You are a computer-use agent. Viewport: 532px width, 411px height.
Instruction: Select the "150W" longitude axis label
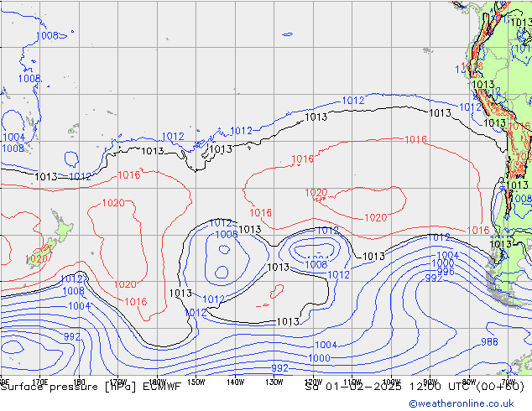[196, 382]
